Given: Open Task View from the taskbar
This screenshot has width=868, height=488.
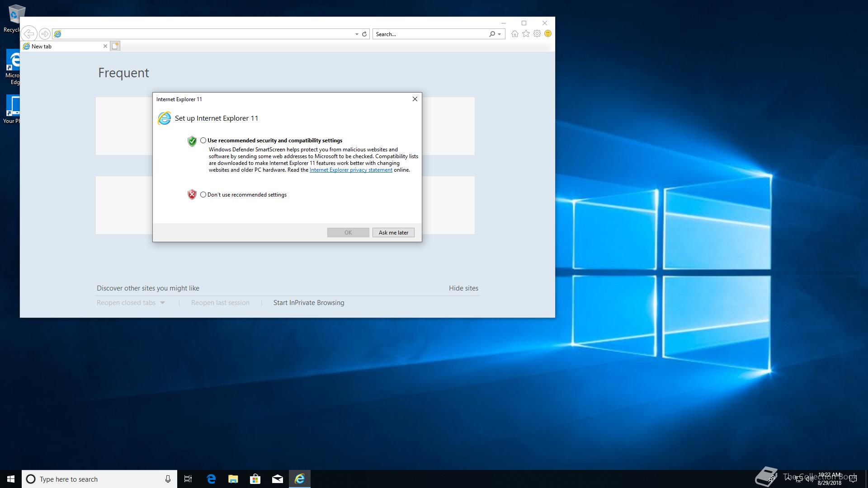Looking at the screenshot, I should pos(188,479).
